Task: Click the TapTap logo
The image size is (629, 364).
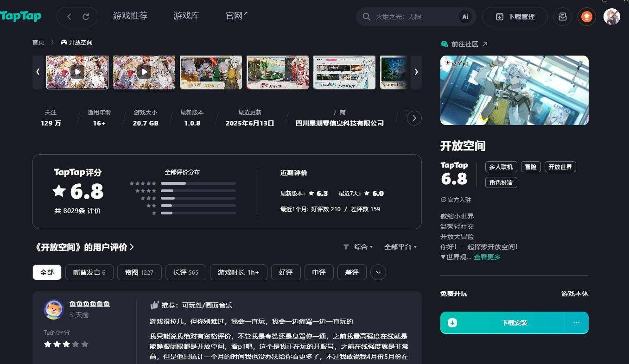Action: 21,16
